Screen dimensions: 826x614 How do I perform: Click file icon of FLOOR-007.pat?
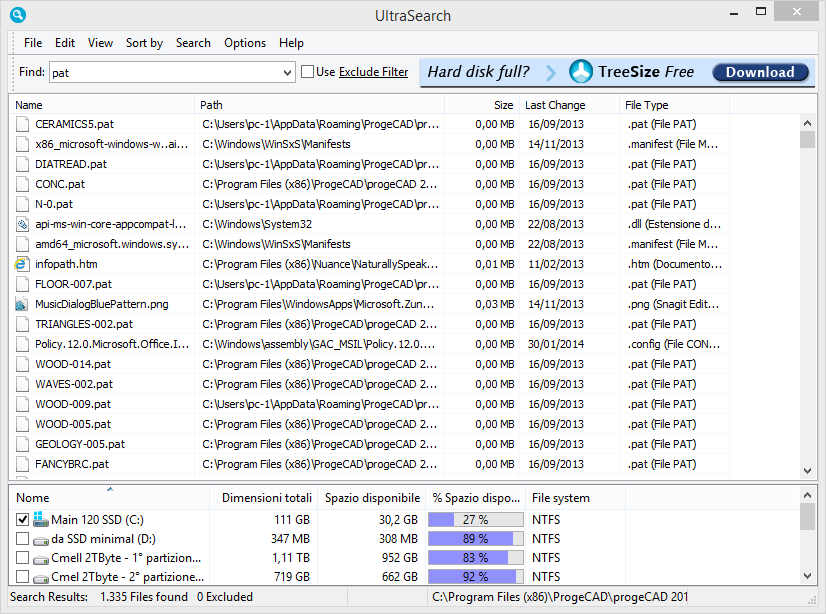22,284
